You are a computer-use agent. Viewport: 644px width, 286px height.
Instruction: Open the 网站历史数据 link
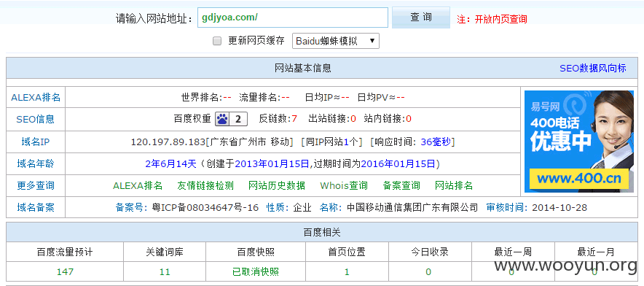pos(277,185)
